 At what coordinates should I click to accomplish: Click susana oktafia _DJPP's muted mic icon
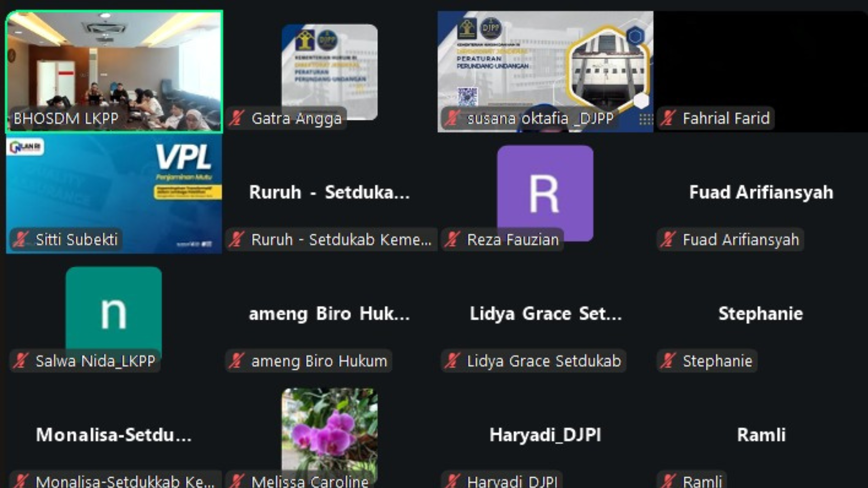(x=452, y=118)
